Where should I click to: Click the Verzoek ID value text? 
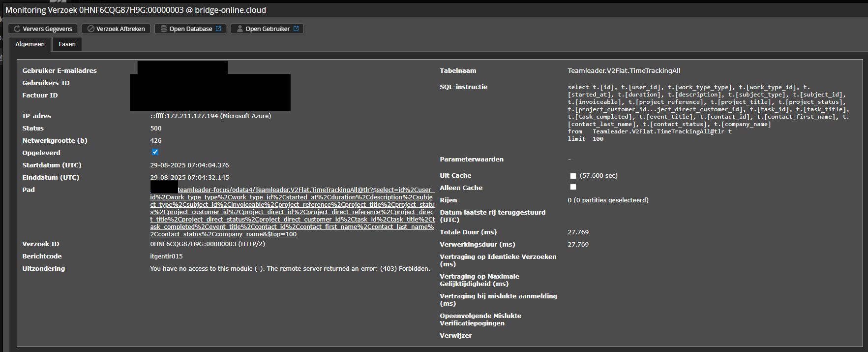point(207,244)
